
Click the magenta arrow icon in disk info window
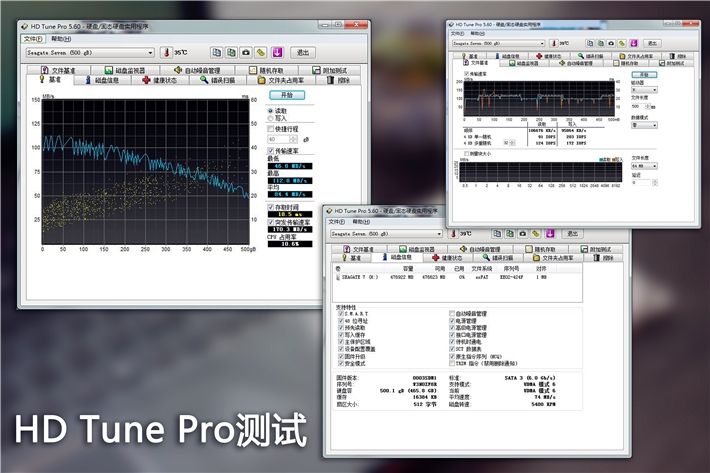(x=550, y=234)
